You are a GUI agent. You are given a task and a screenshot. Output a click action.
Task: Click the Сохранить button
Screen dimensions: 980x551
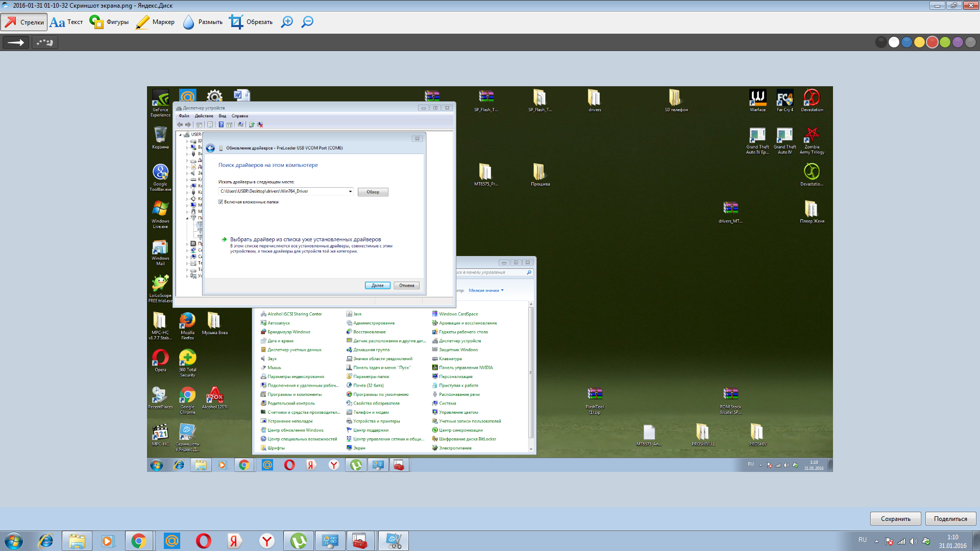tap(895, 518)
